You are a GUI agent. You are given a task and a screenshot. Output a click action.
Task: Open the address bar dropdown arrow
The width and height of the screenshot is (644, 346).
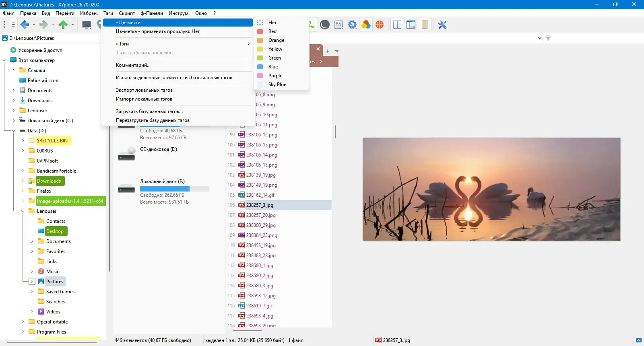pos(539,38)
